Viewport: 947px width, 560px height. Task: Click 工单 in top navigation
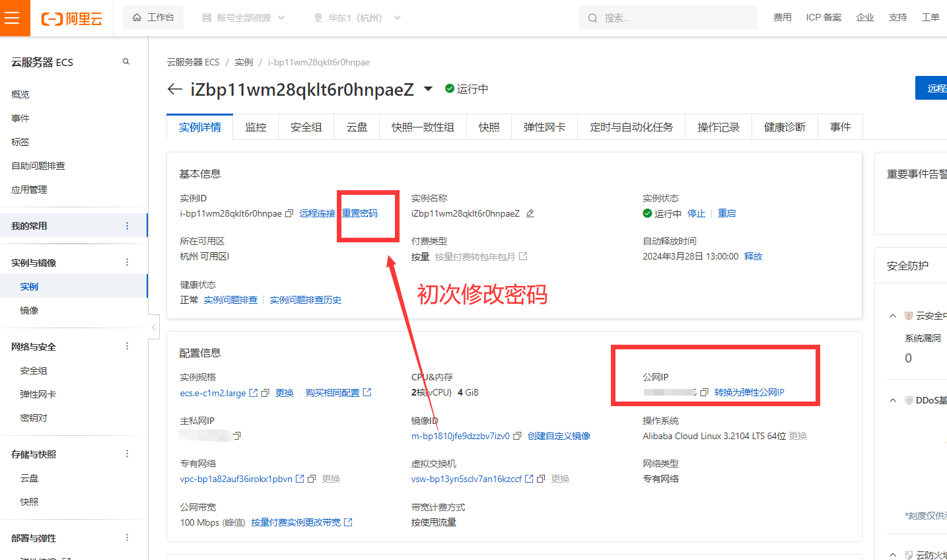930,17
